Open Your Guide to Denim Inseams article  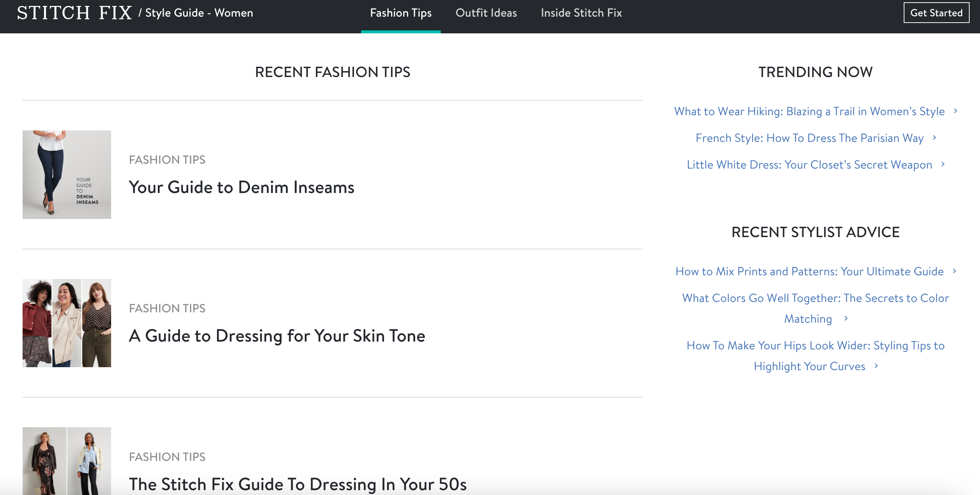point(241,187)
